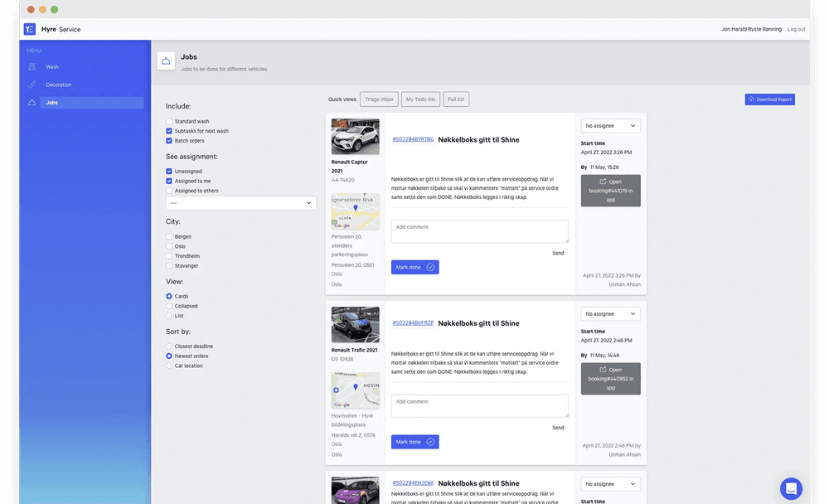
Task: Select the Collapsed view radio button
Action: pyautogui.click(x=169, y=306)
